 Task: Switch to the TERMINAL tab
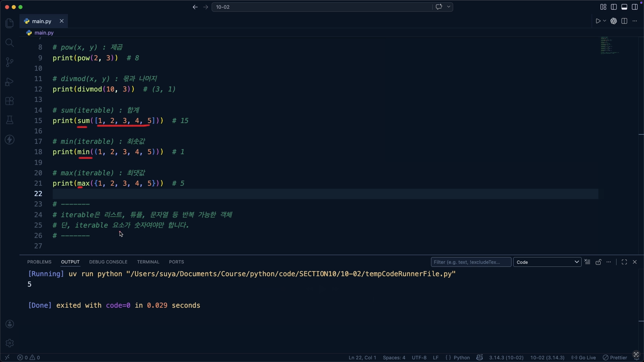click(x=148, y=262)
